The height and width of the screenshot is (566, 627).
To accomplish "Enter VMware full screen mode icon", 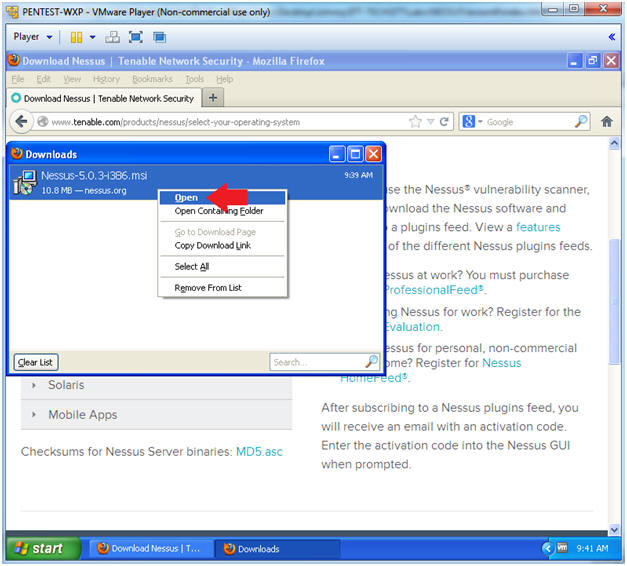I will [136, 37].
